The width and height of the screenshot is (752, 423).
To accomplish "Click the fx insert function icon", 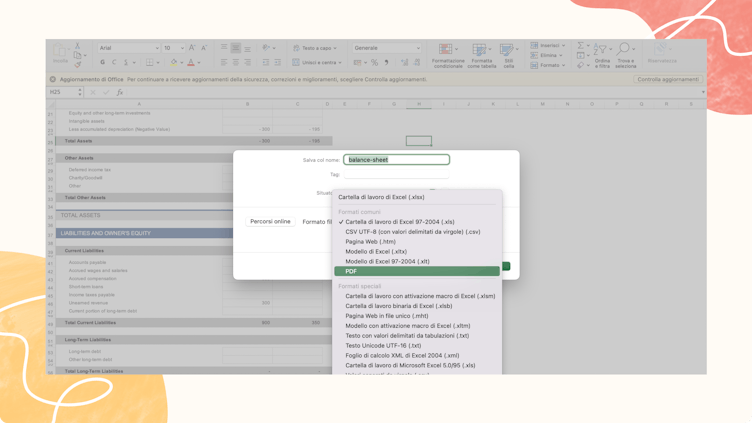I will (x=120, y=92).
